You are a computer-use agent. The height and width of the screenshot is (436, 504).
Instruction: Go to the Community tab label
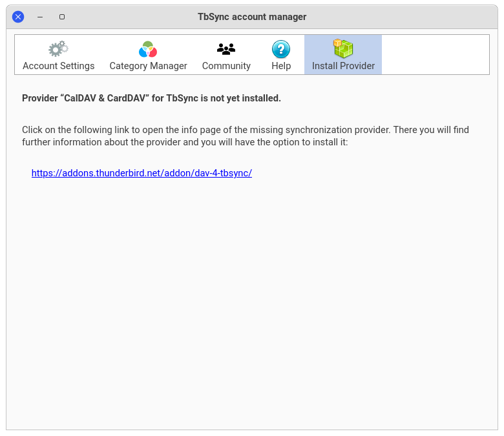226,66
